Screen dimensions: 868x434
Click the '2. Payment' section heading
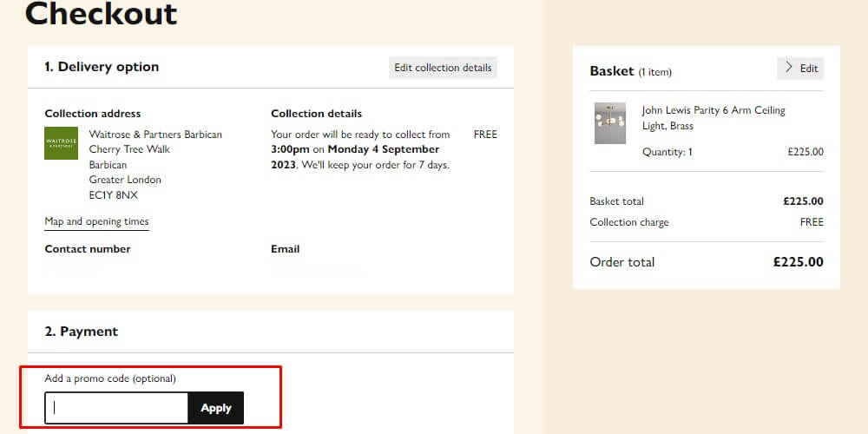(x=82, y=332)
